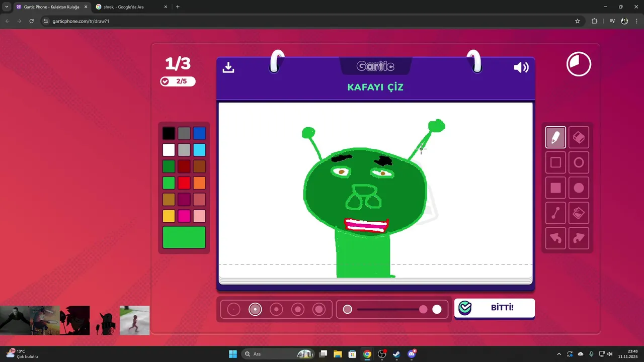This screenshot has height=362, width=644.
Task: Open the 23:48 clock and calendar
Action: coord(628,354)
